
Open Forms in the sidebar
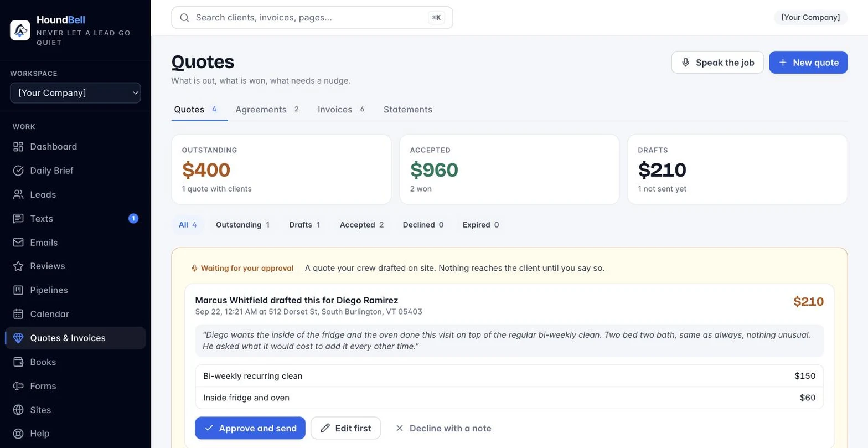pyautogui.click(x=75, y=386)
